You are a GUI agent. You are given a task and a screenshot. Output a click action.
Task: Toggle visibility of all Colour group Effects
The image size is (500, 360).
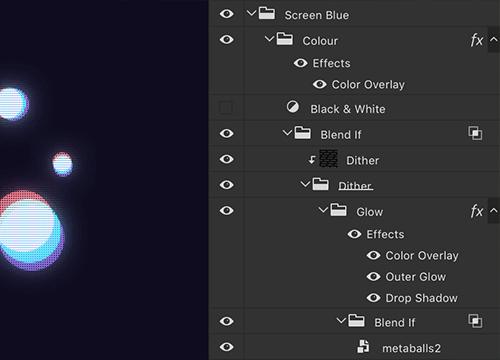[x=301, y=63]
